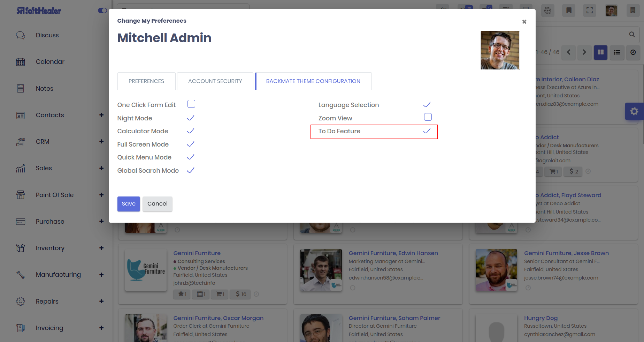Image resolution: width=644 pixels, height=342 pixels.
Task: Close the Change My Preferences dialog
Action: (524, 22)
